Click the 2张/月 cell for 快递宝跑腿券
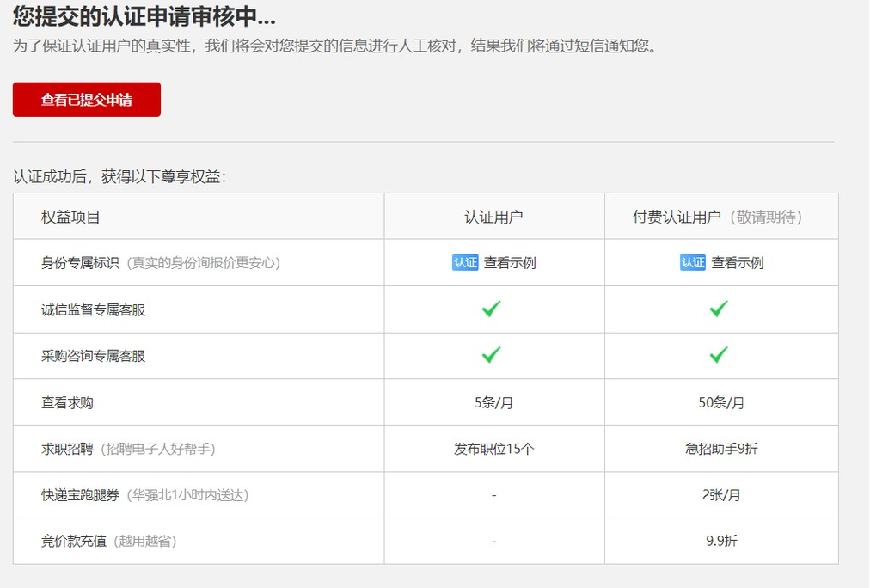This screenshot has height=588, width=870. pos(721,495)
